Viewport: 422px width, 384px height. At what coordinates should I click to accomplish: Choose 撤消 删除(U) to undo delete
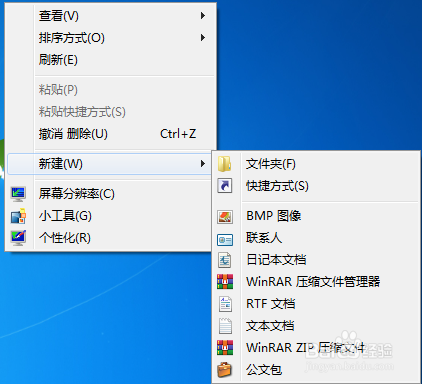[x=111, y=134]
